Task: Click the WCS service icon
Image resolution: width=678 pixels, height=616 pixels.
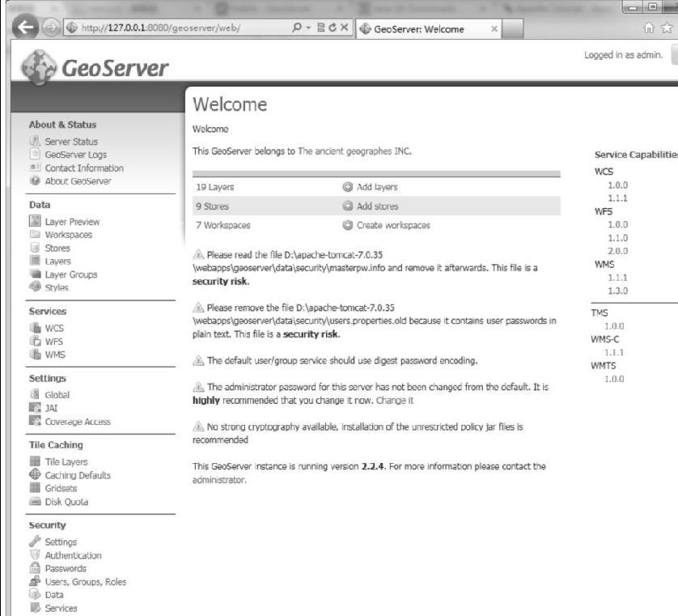Action: (x=35, y=328)
